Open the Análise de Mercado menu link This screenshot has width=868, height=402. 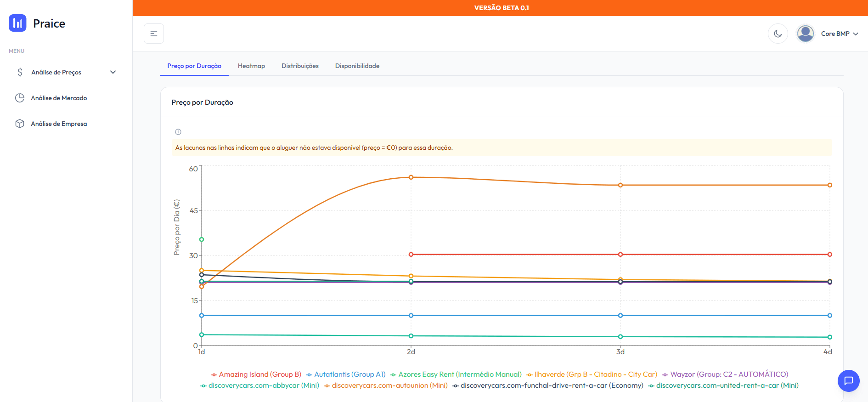tap(59, 98)
